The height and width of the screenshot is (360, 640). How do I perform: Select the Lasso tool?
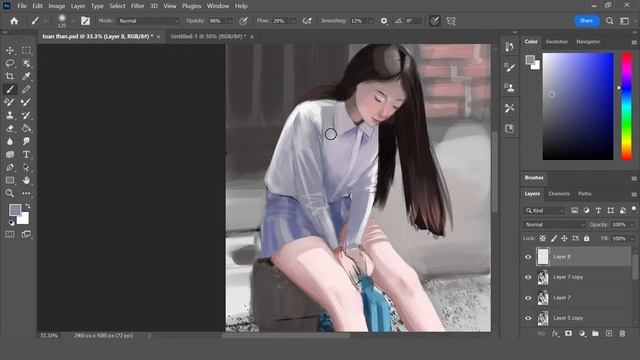coord(10,63)
